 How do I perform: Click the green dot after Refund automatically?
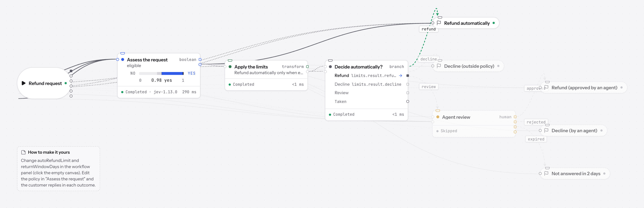(494, 23)
